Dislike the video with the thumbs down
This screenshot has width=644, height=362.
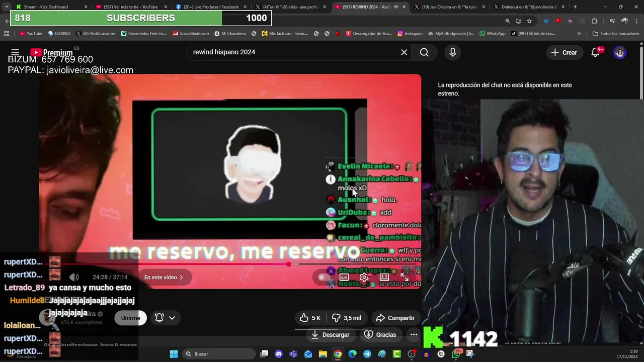(347, 318)
